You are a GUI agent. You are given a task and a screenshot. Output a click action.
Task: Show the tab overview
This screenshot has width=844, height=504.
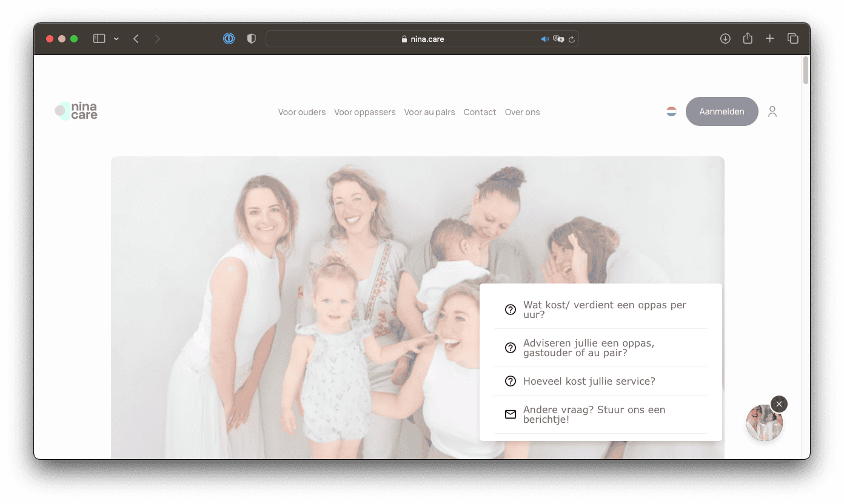[x=792, y=39]
